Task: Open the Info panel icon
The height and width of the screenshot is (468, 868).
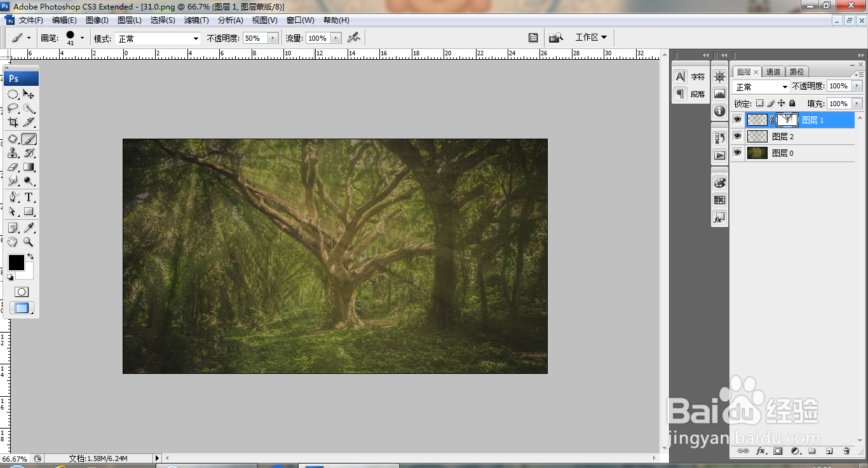Action: [x=719, y=111]
